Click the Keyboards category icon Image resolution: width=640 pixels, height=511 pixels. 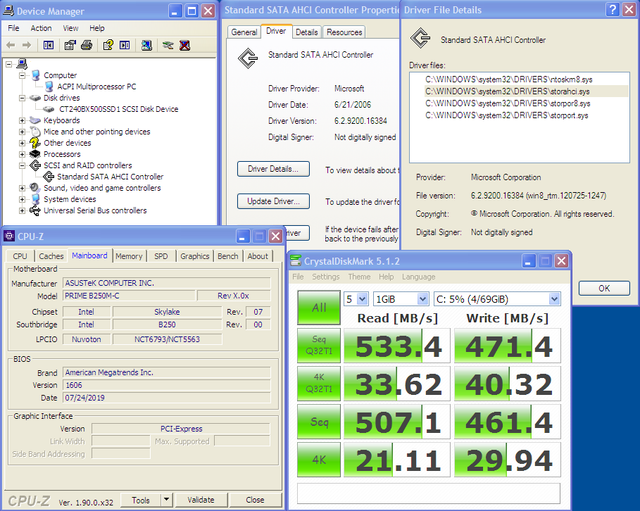point(35,120)
